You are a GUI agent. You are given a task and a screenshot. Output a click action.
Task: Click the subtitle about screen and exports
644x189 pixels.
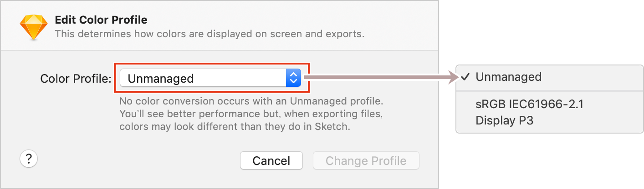(210, 34)
